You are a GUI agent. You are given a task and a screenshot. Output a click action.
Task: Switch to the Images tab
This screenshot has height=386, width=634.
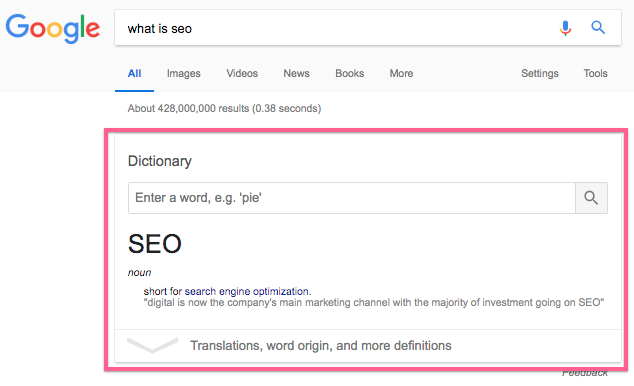(184, 73)
